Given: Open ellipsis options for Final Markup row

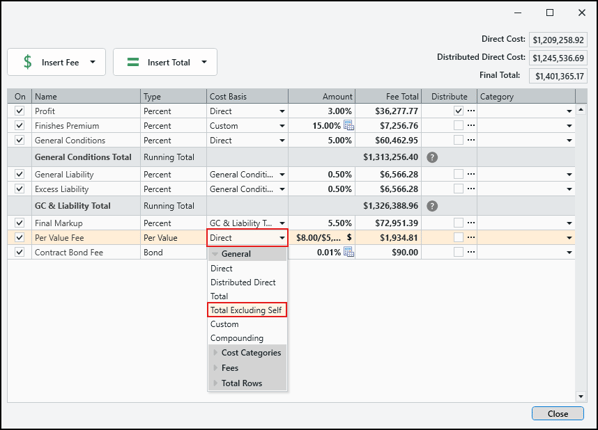Looking at the screenshot, I should pyautogui.click(x=471, y=223).
